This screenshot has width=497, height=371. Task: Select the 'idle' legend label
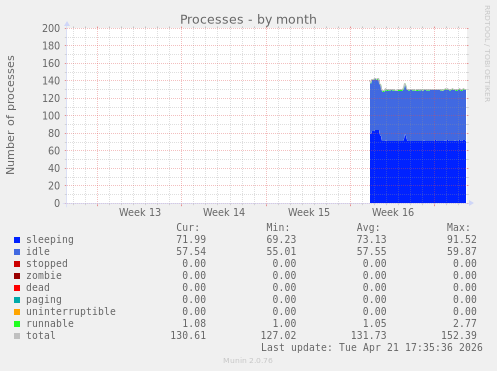coord(38,251)
